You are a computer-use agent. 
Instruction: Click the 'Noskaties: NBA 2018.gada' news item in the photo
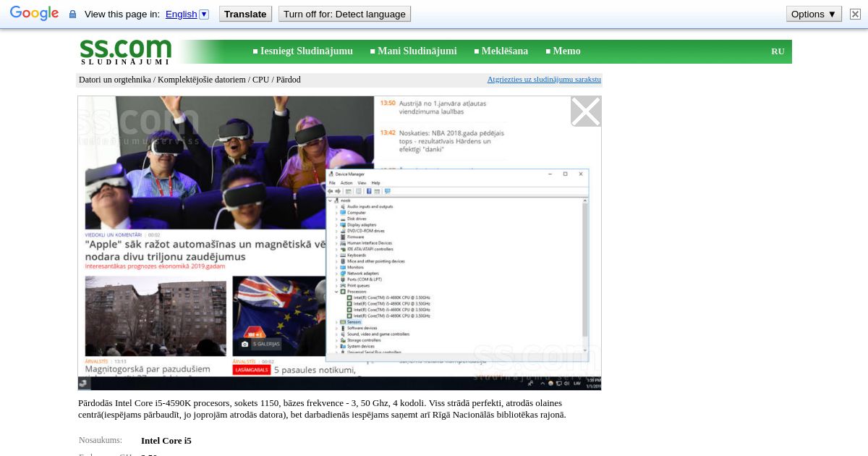tap(451, 142)
